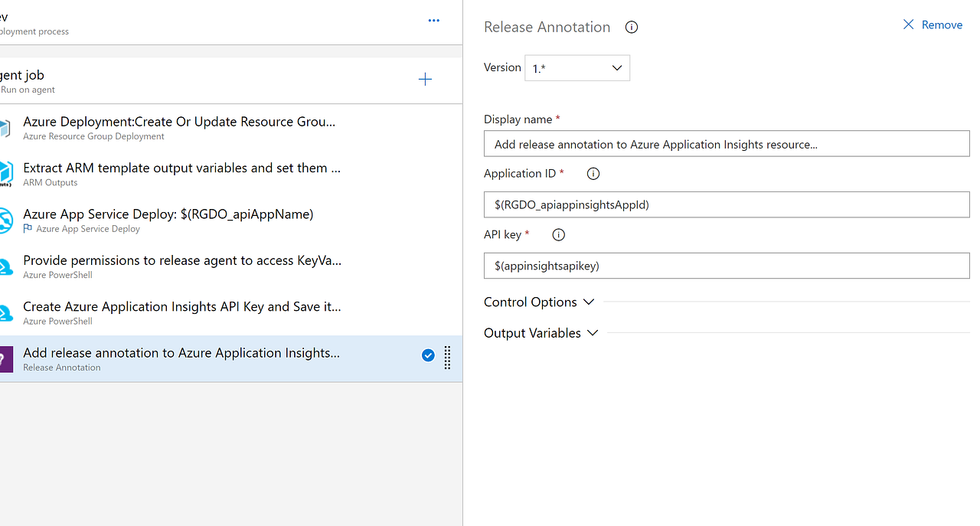Image resolution: width=980 pixels, height=526 pixels.
Task: Select the Extract ARM template output task
Action: (181, 168)
